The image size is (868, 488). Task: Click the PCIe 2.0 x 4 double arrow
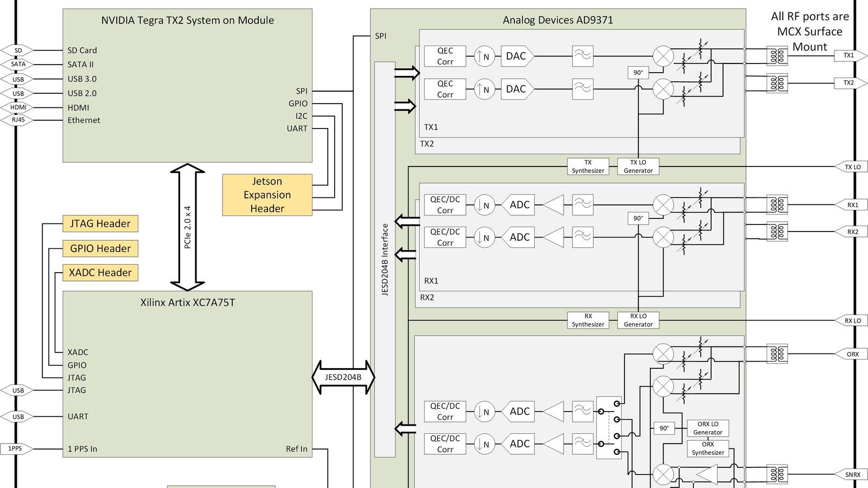tap(187, 227)
